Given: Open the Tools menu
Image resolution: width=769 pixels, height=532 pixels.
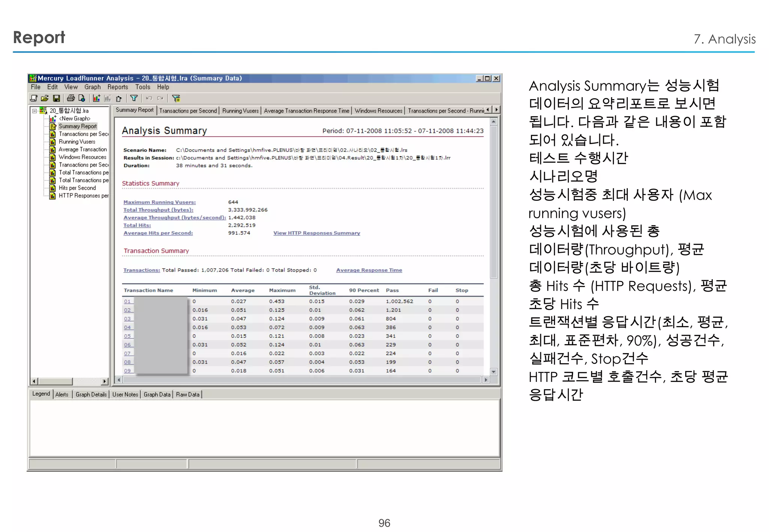Looking at the screenshot, I should click(143, 87).
